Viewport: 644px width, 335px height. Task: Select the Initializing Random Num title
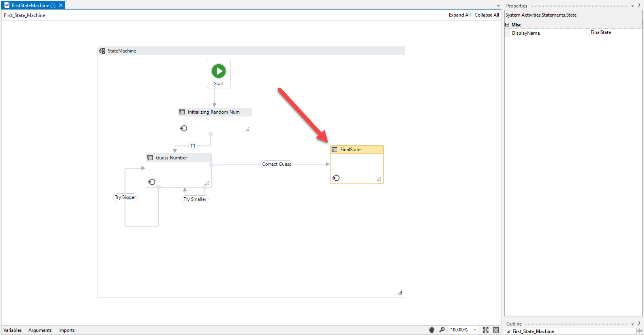click(214, 112)
